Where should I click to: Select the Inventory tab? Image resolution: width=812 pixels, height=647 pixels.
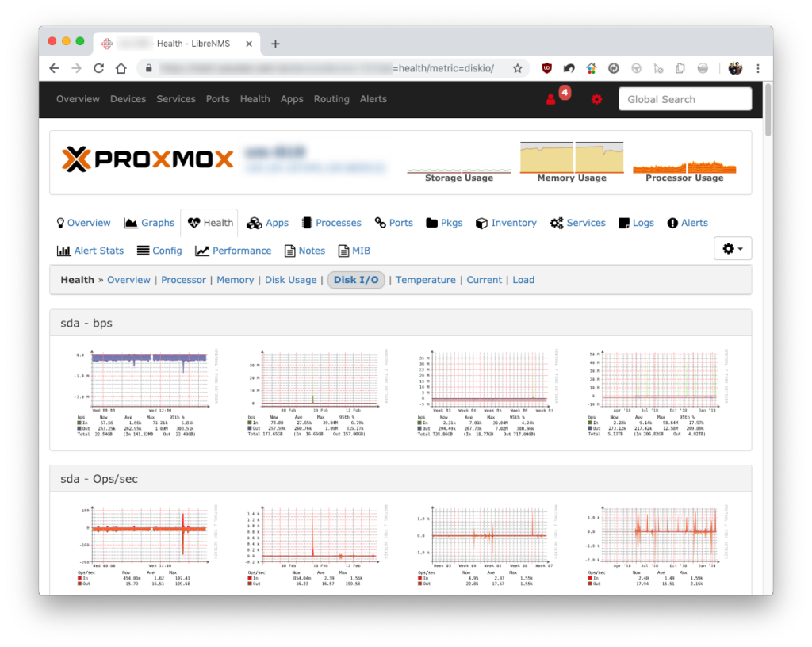click(x=506, y=223)
